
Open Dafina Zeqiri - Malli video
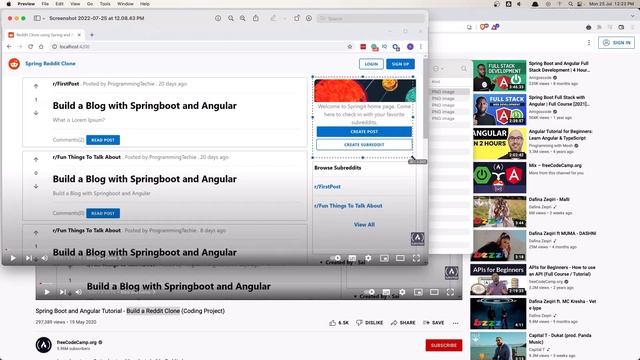pyautogui.click(x=500, y=211)
